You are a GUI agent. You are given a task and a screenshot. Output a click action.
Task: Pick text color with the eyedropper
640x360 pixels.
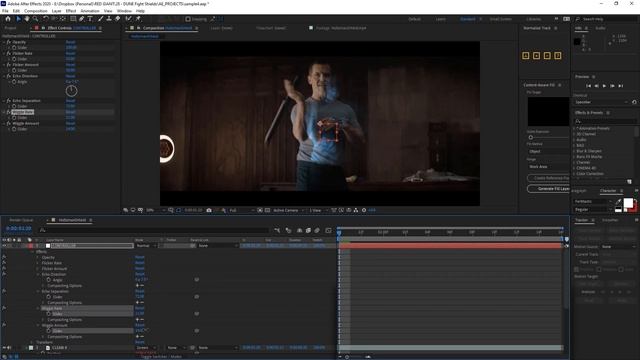618,201
